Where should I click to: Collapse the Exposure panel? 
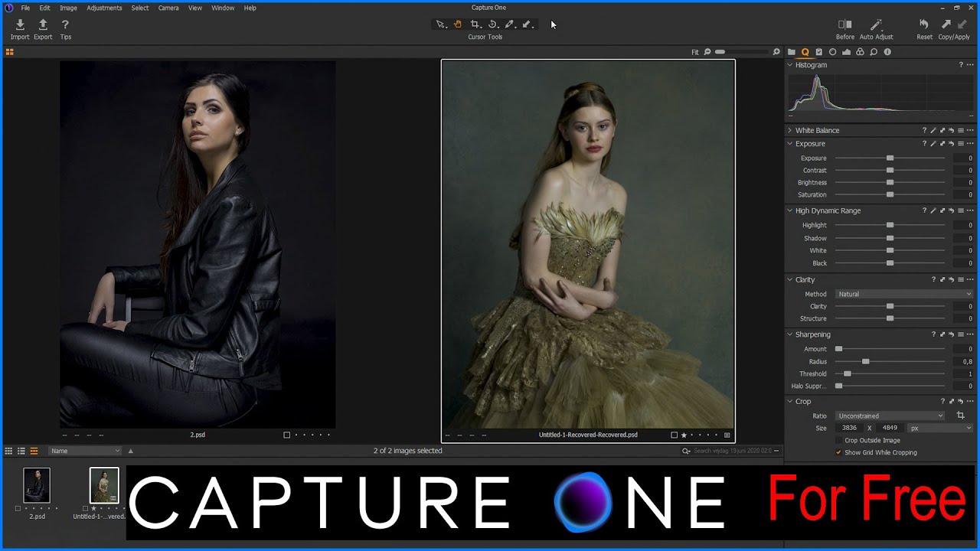790,144
